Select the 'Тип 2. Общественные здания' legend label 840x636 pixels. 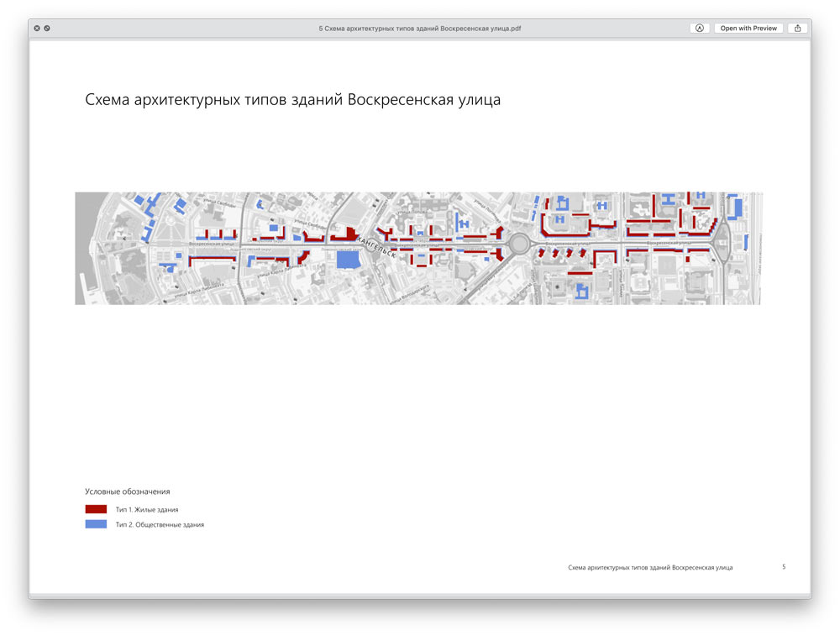pos(160,525)
